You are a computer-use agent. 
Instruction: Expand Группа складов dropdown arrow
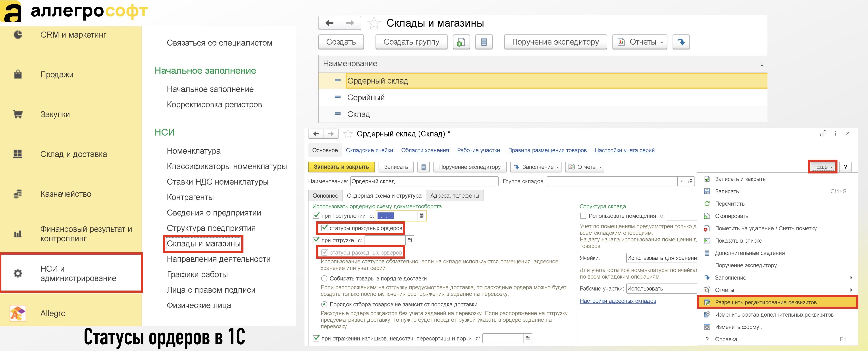[x=682, y=181]
